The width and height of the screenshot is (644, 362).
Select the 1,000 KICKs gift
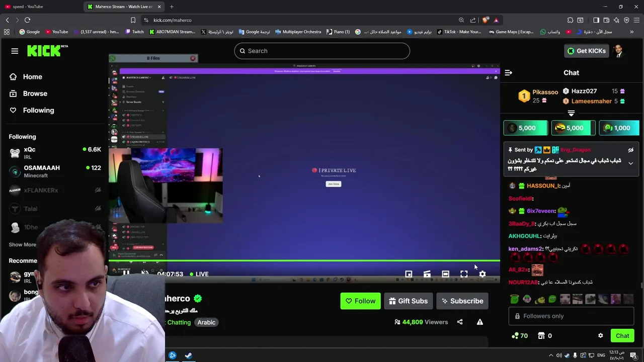(x=620, y=128)
